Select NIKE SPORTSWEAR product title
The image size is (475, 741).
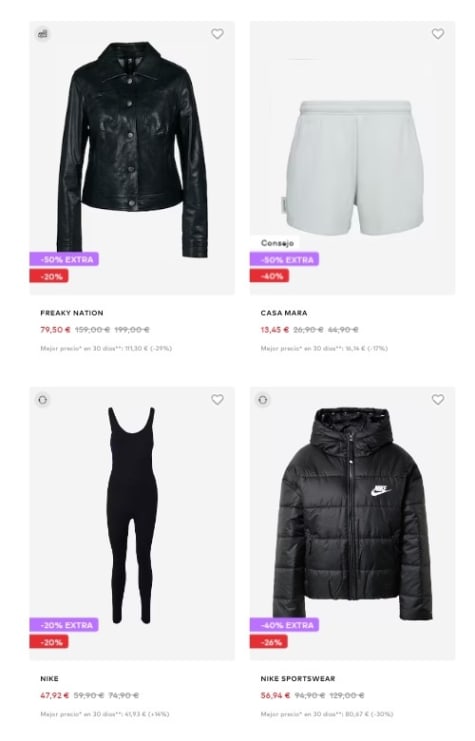point(298,679)
